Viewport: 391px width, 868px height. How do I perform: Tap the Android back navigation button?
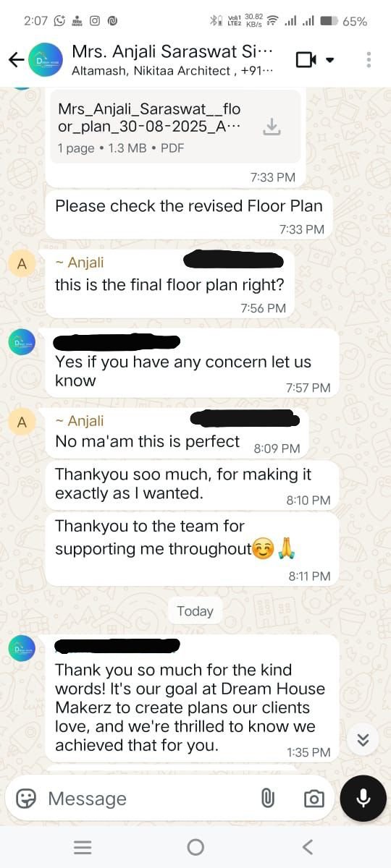tap(308, 847)
